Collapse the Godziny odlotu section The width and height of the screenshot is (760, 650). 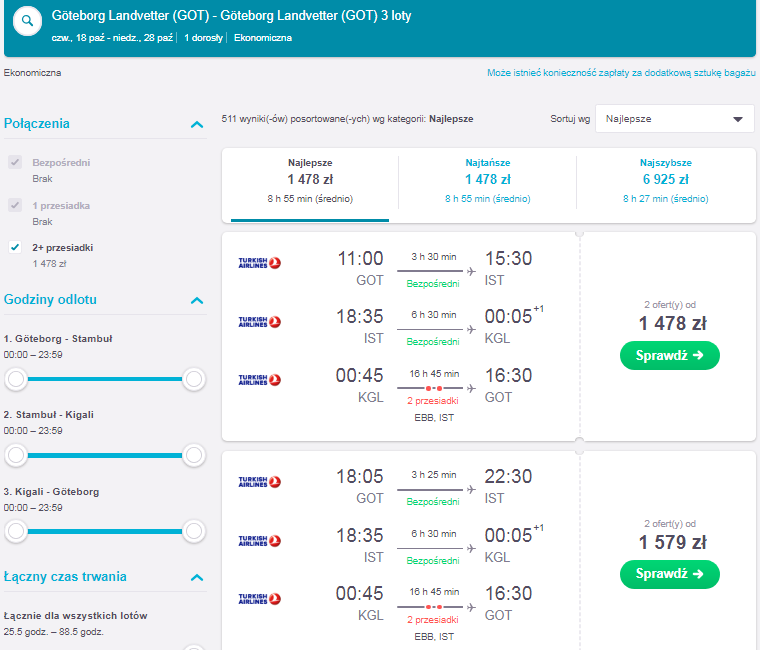[197, 301]
